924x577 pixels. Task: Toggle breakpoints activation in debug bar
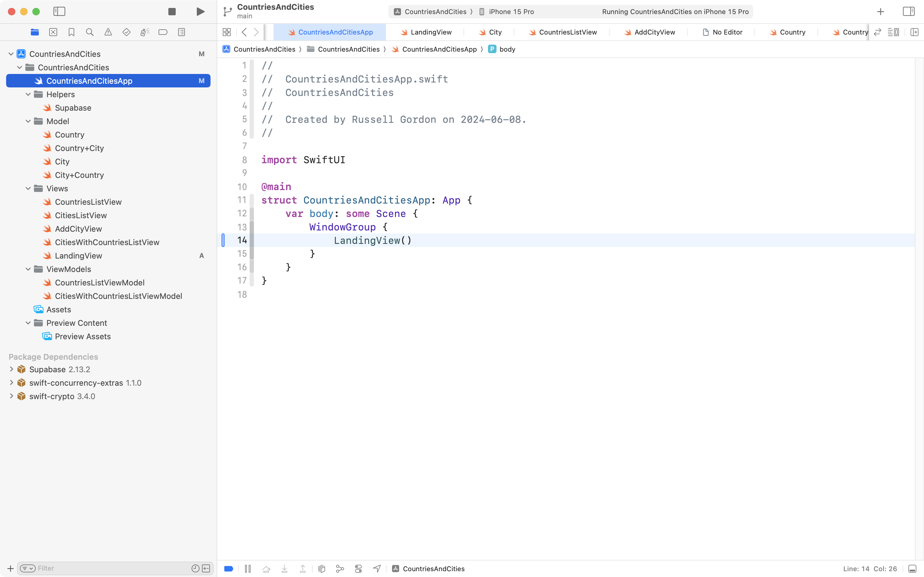pos(229,569)
